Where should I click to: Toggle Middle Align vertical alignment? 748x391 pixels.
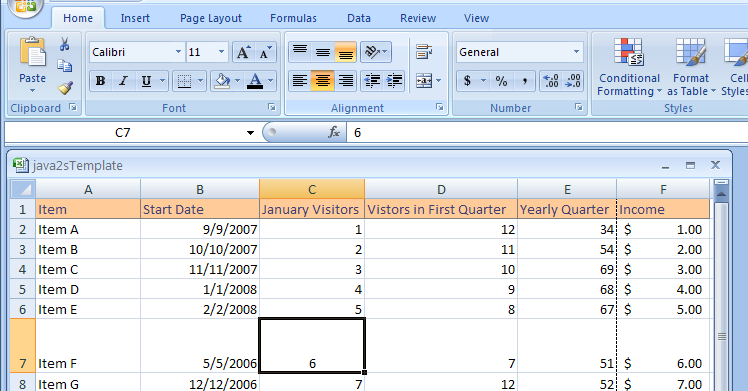pyautogui.click(x=322, y=52)
